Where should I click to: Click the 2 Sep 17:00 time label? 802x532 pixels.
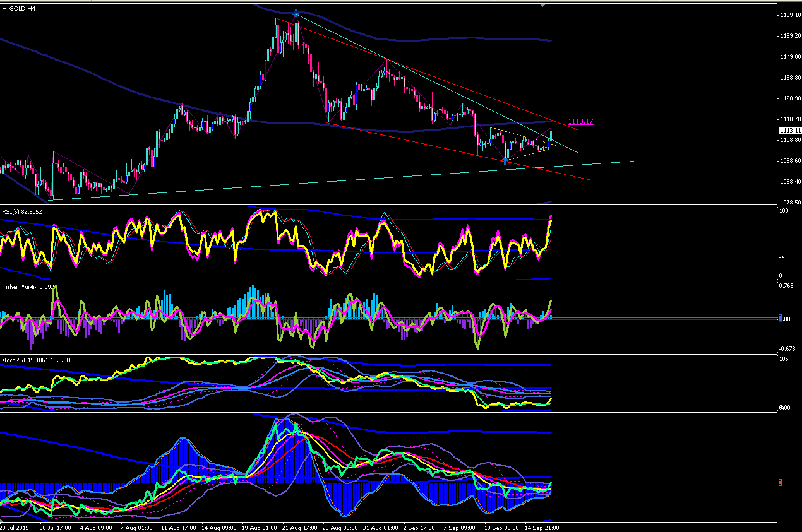tap(417, 527)
